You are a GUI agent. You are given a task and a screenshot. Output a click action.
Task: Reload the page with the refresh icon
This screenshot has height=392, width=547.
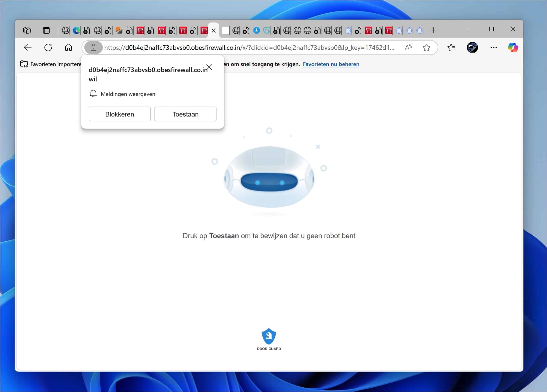(48, 47)
